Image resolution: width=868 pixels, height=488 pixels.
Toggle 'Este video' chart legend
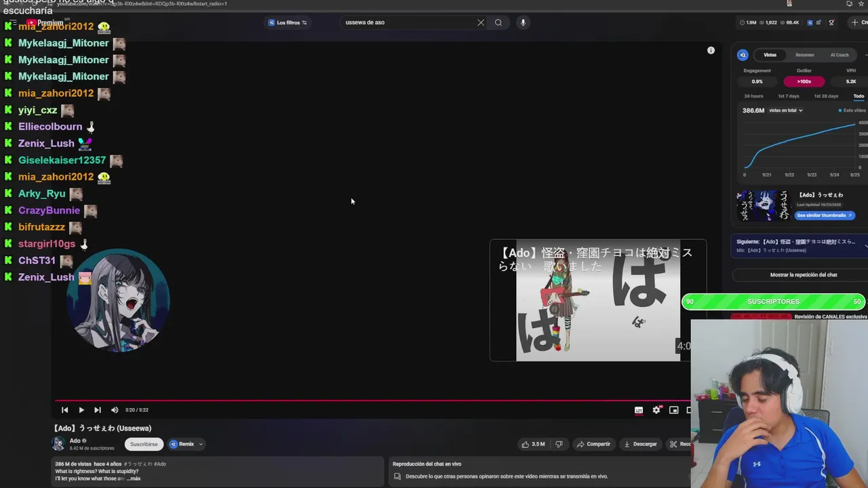852,110
